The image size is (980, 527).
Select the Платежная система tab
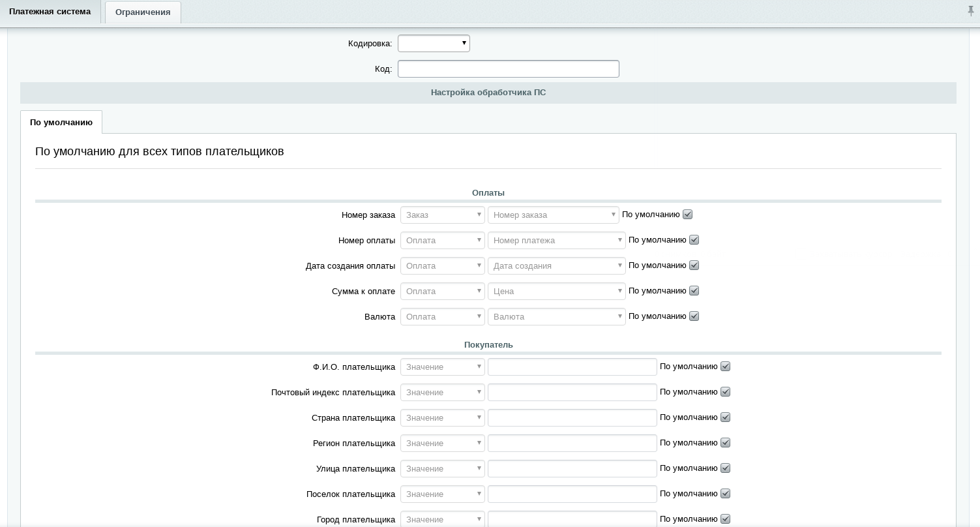click(50, 12)
